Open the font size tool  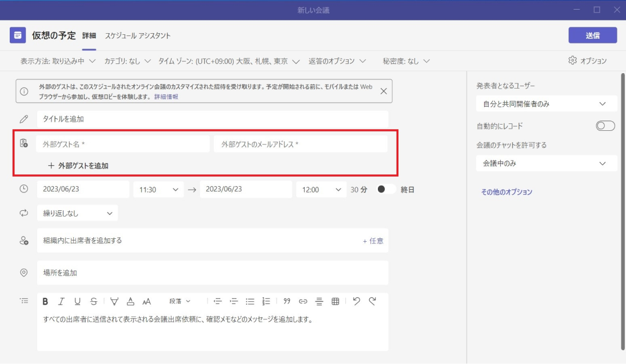click(146, 301)
